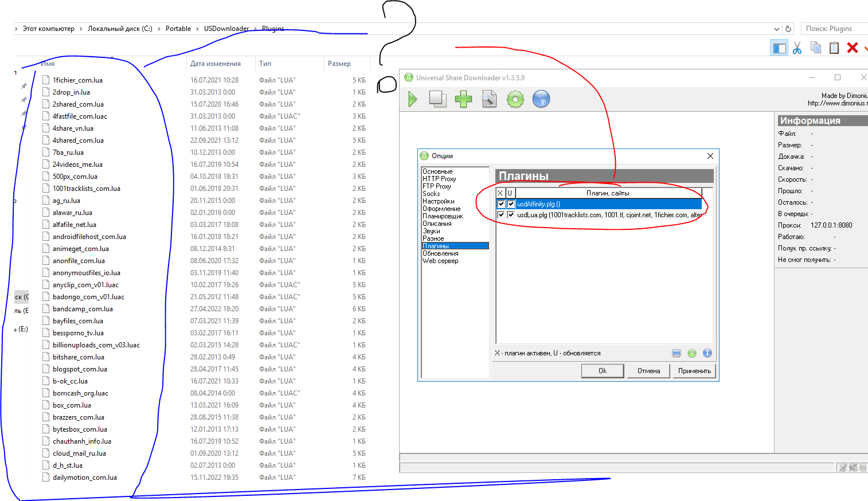Image resolution: width=868 pixels, height=501 pixels.
Task: Refresh the Explorer address bar
Action: 788,29
